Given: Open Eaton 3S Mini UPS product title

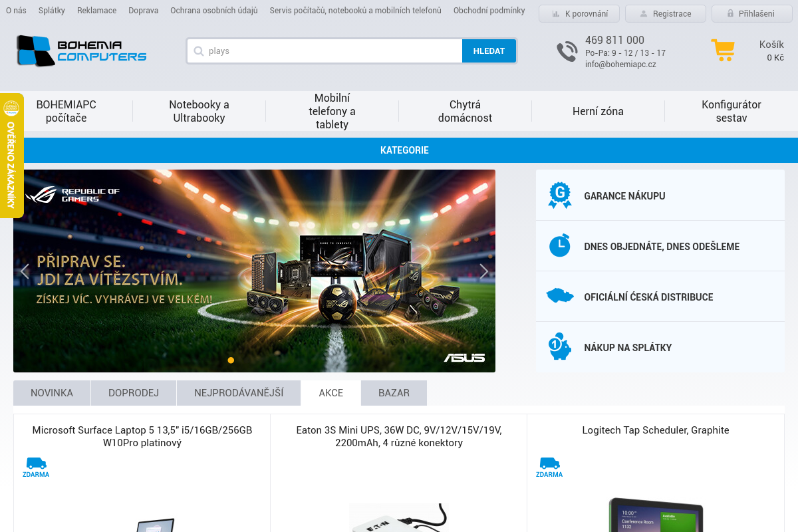Looking at the screenshot, I should pos(399,436).
